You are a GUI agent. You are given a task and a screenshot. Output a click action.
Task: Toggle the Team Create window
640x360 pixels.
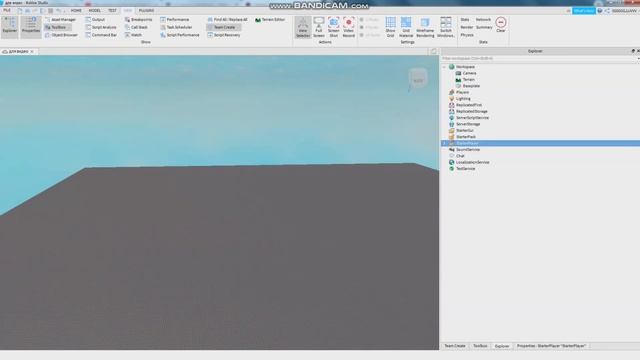pos(224,27)
